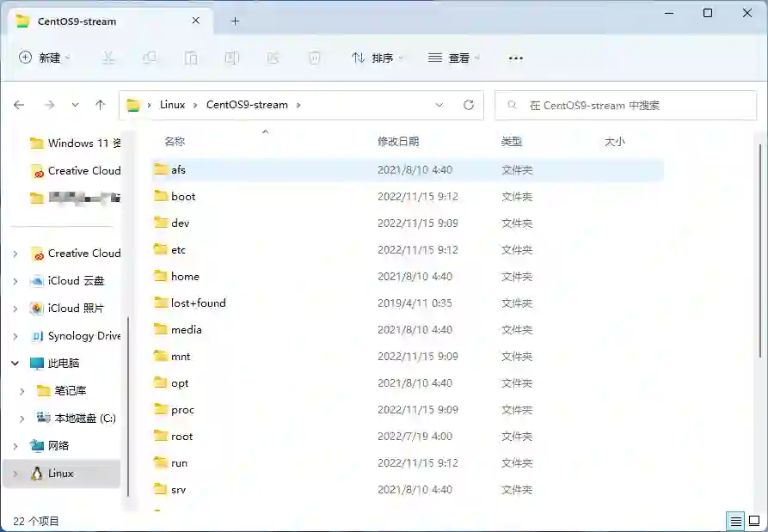Viewport: 768px width, 532px height.
Task: Click the file list vertical scrollbar
Action: (759, 249)
